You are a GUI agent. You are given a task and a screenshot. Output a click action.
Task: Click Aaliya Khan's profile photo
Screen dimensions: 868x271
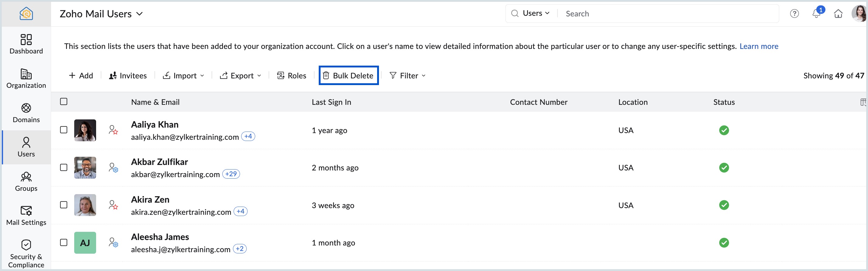pyautogui.click(x=85, y=130)
